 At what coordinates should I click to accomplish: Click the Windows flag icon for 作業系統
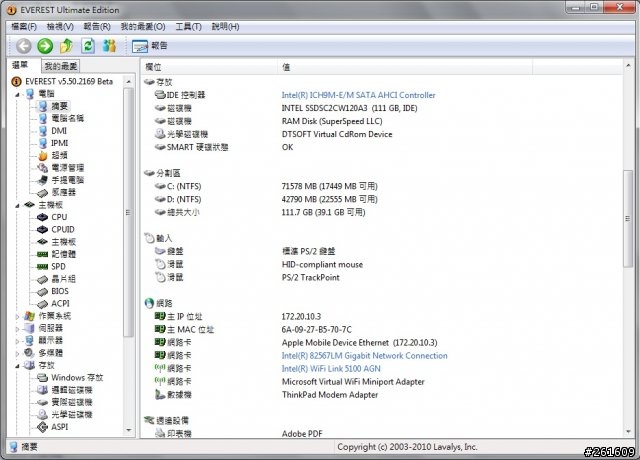pyautogui.click(x=29, y=316)
